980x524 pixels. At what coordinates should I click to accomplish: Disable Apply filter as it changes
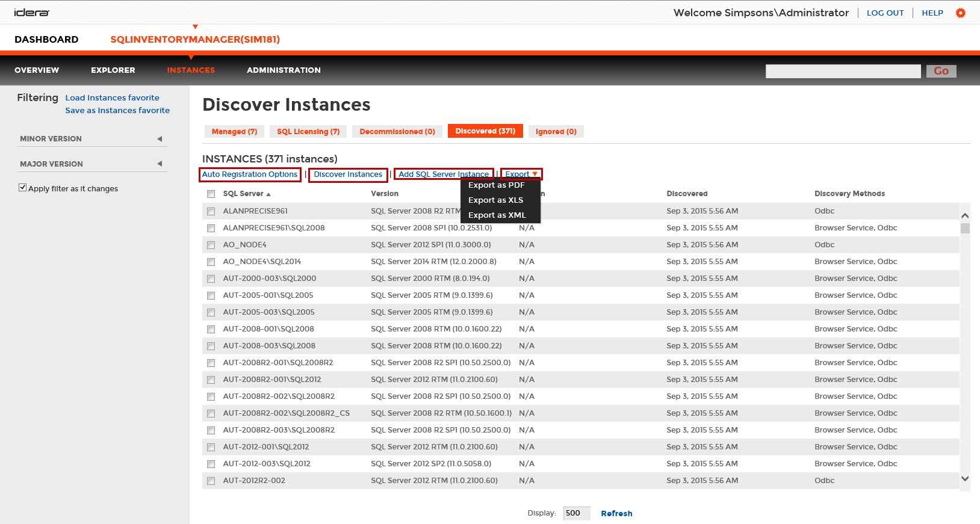[23, 188]
